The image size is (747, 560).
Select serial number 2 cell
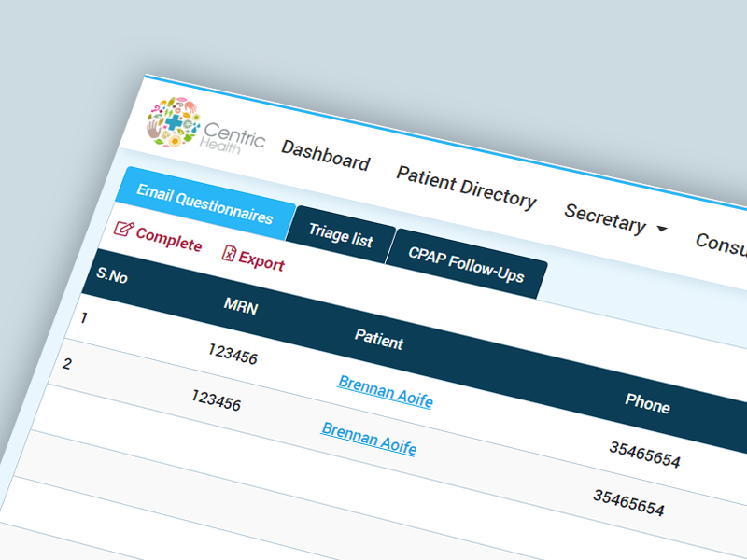click(67, 364)
